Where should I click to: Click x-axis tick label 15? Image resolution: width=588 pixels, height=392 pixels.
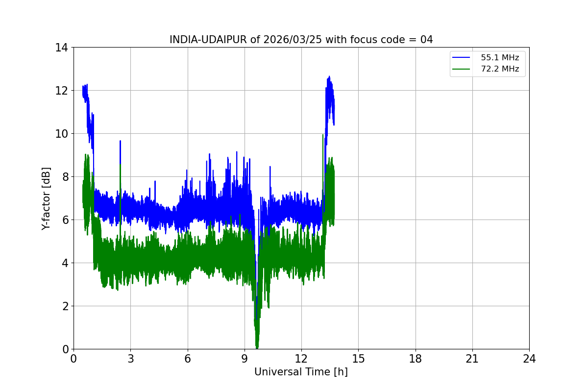358,359
